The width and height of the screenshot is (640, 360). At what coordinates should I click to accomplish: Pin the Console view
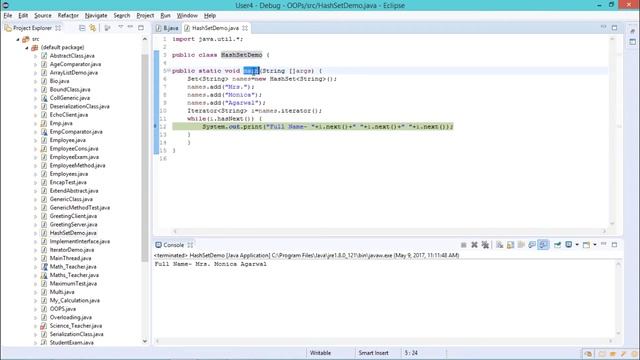point(557,245)
